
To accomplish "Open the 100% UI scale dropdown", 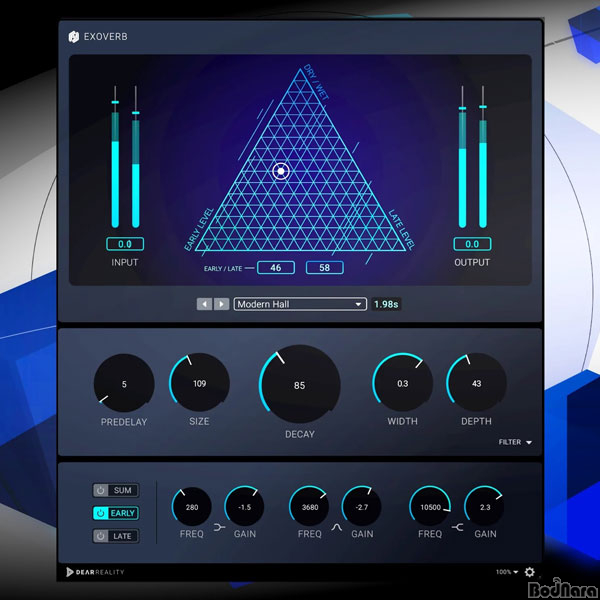I will tap(507, 572).
